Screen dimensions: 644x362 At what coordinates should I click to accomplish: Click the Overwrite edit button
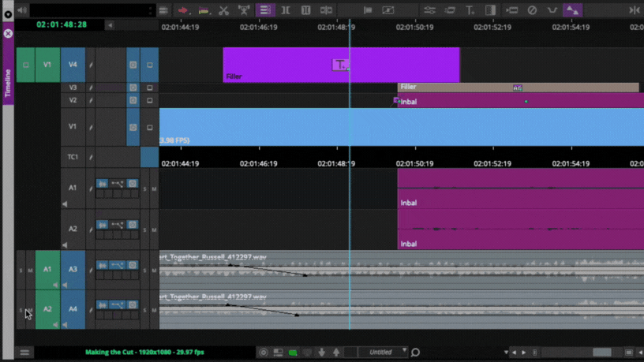click(x=204, y=10)
